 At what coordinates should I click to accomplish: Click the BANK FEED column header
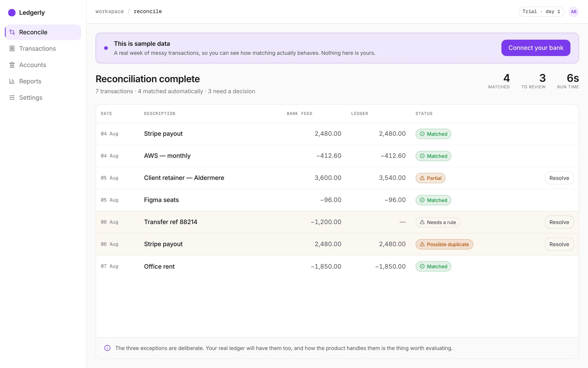click(299, 113)
